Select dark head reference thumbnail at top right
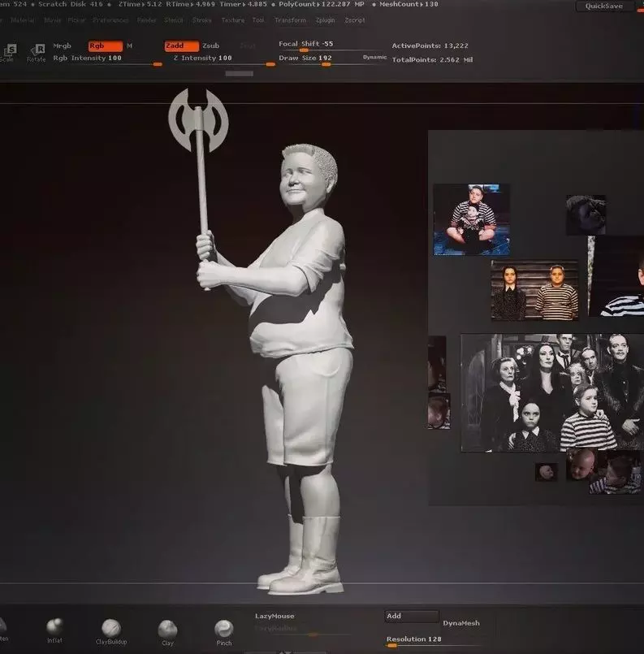This screenshot has height=654, width=644. (586, 214)
